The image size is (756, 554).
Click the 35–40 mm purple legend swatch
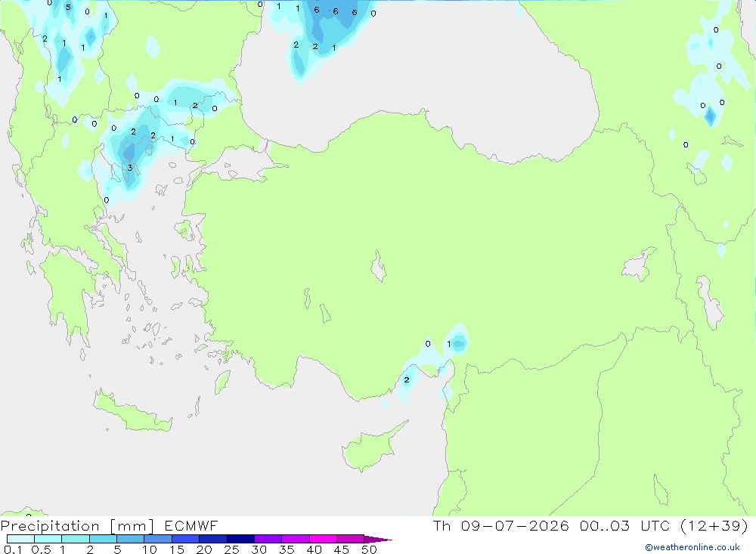(296, 539)
